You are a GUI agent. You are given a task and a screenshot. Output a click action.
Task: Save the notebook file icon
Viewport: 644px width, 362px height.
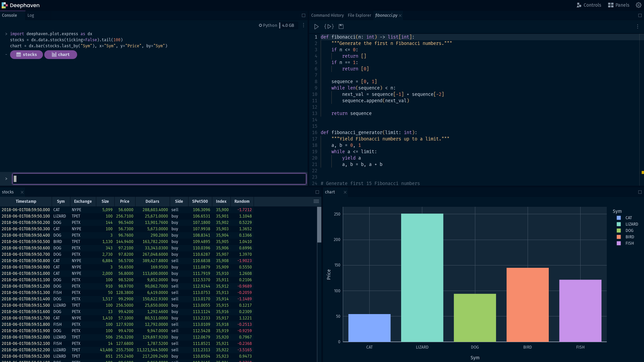(341, 26)
